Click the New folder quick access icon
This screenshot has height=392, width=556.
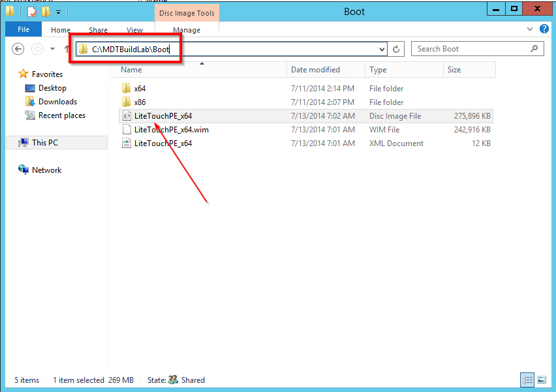click(x=46, y=12)
